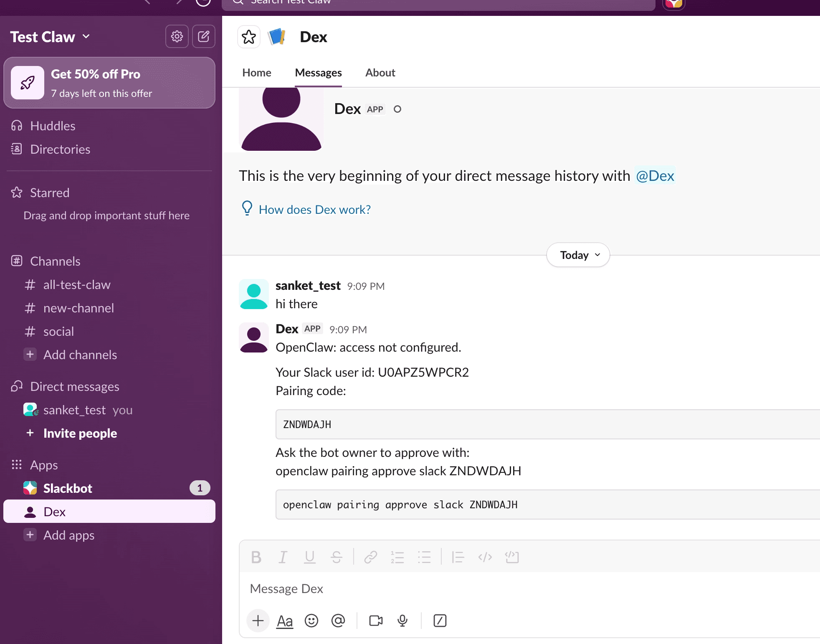Viewport: 820px width, 644px height.
Task: Toggle strikethrough formatting button
Action: click(336, 557)
